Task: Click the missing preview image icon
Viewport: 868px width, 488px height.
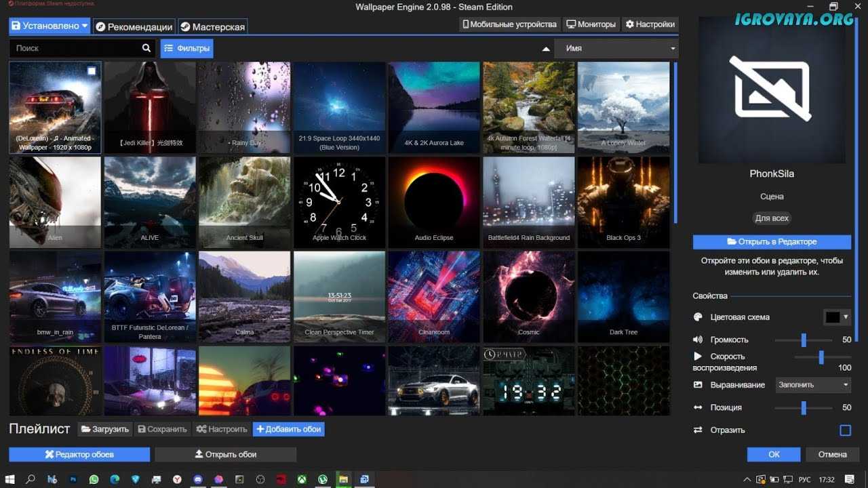Action: click(x=770, y=89)
